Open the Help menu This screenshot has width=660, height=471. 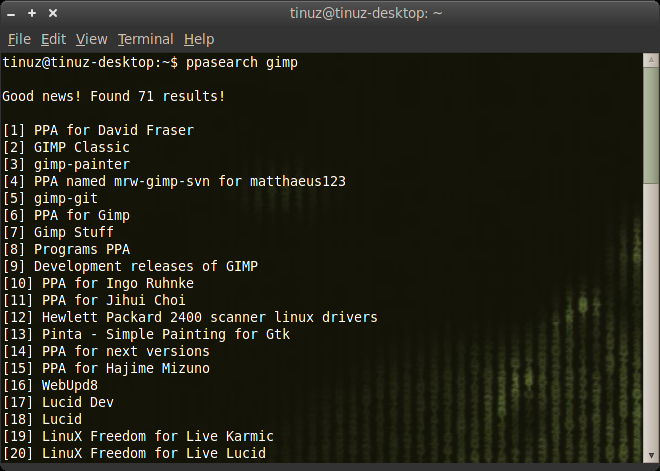tap(199, 40)
